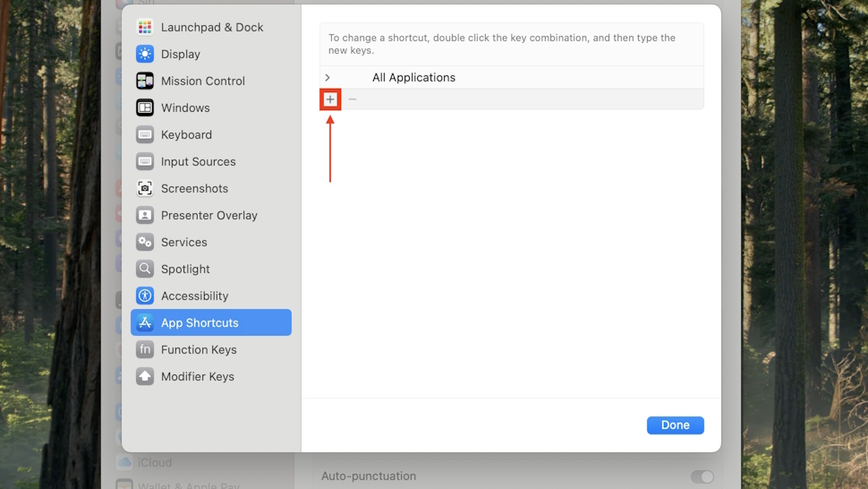
Task: Click the Accessibility icon
Action: 145,296
